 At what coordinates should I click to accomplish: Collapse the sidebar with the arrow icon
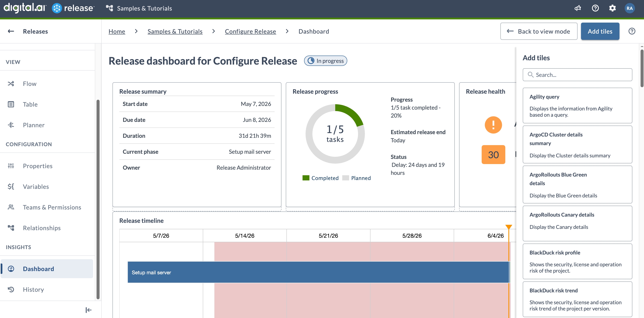(89, 310)
